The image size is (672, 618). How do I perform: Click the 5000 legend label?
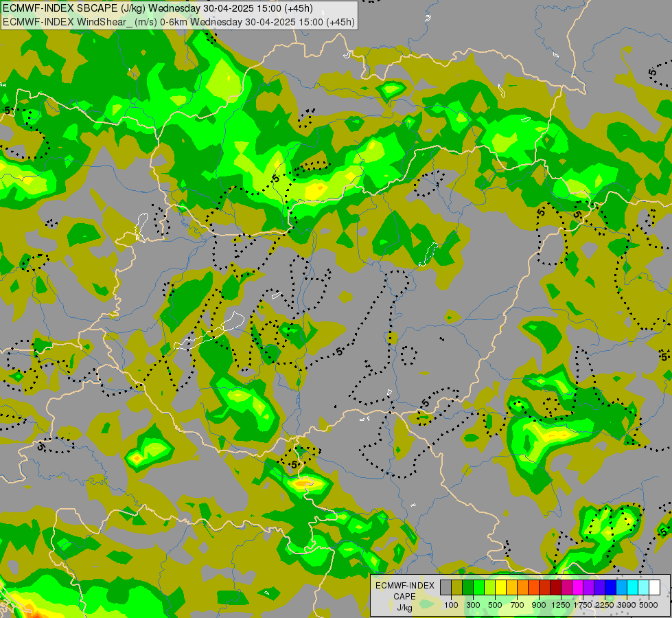click(x=649, y=605)
